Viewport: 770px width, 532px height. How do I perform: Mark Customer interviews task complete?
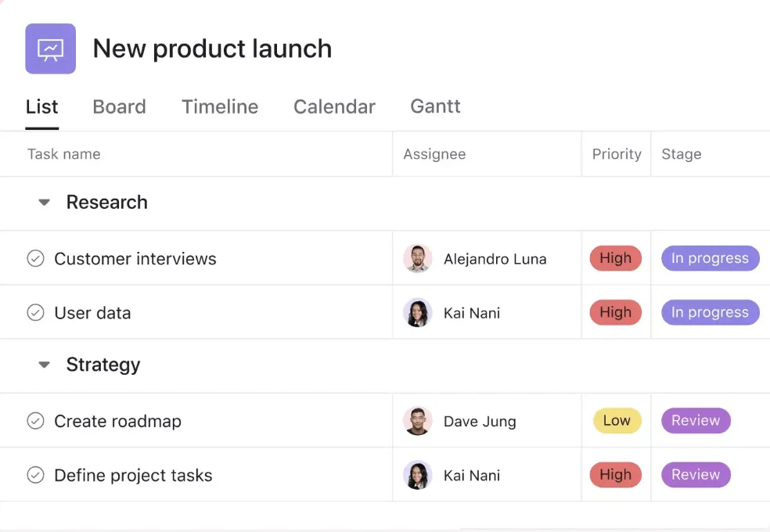point(35,258)
